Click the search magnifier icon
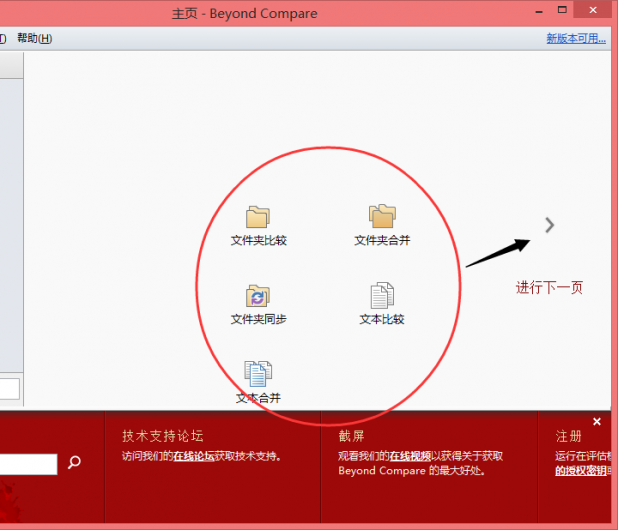 click(x=74, y=462)
